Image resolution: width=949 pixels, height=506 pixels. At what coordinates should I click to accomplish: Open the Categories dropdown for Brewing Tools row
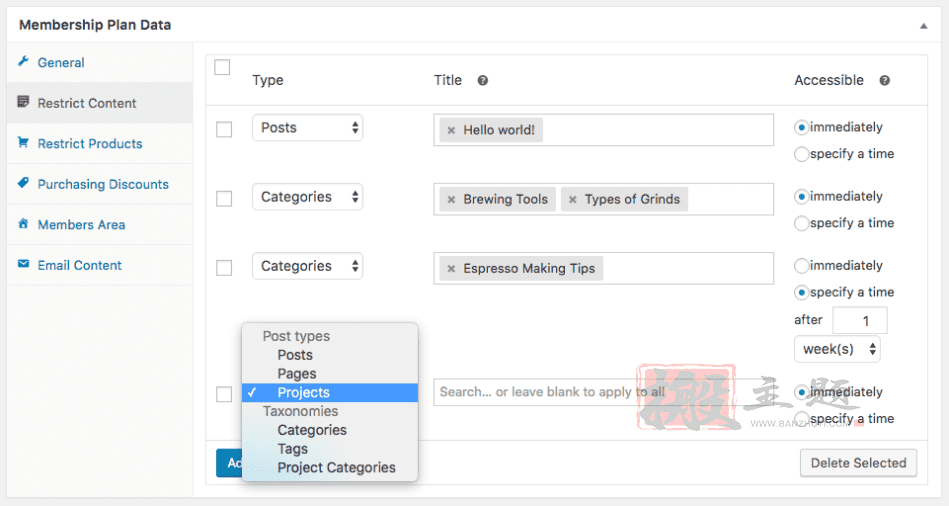307,197
